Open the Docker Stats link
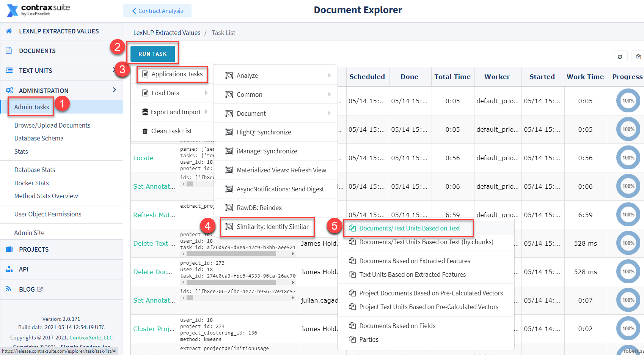This screenshot has height=355, width=644. [x=31, y=183]
